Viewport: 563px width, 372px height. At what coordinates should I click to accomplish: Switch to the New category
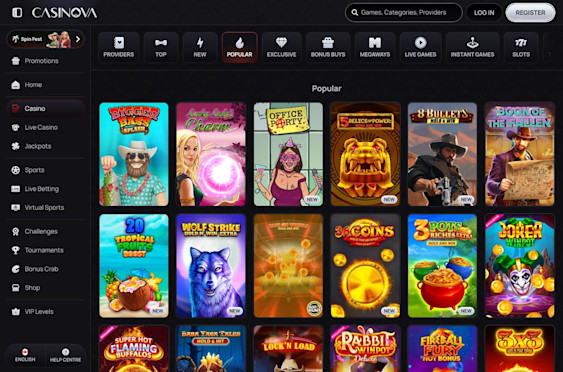coord(200,47)
